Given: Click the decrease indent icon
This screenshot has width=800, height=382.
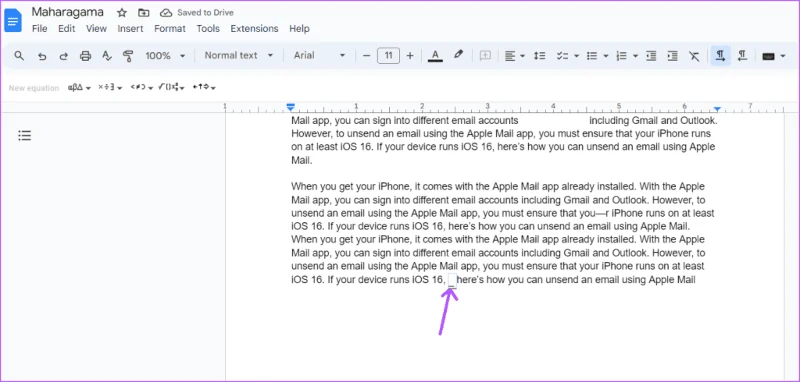Looking at the screenshot, I should pyautogui.click(x=651, y=56).
